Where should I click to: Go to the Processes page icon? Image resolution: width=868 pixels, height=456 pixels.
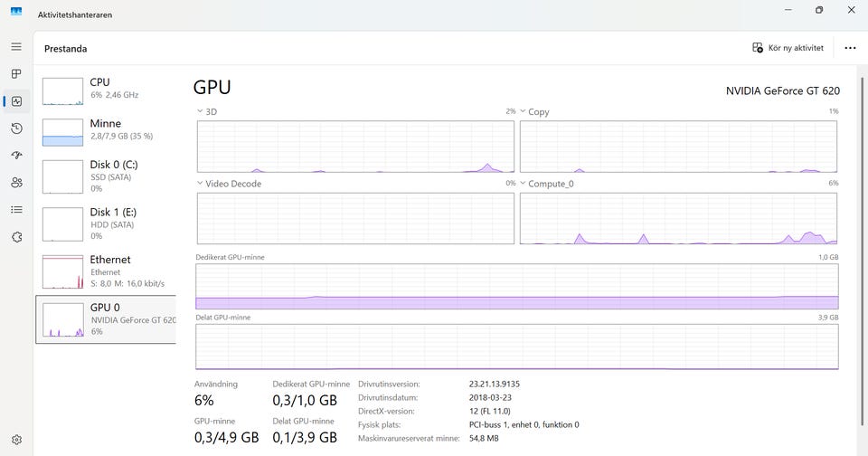16,74
